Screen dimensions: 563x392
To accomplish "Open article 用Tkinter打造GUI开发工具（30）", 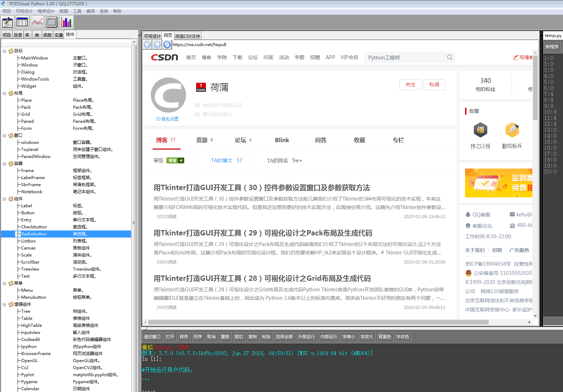I will pos(262,188).
